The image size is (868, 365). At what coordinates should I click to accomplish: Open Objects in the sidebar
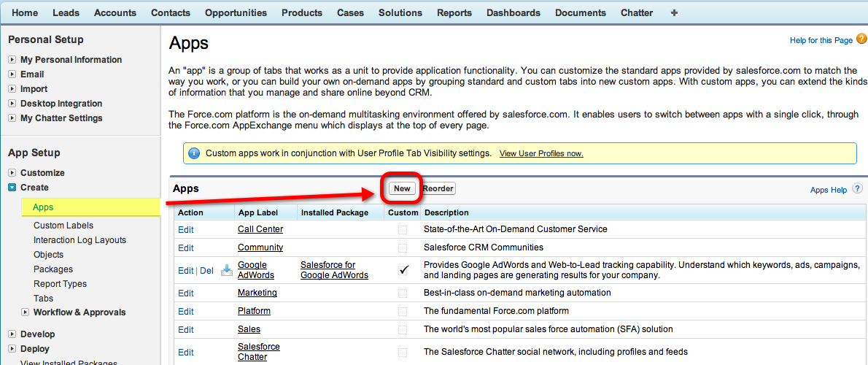[48, 255]
